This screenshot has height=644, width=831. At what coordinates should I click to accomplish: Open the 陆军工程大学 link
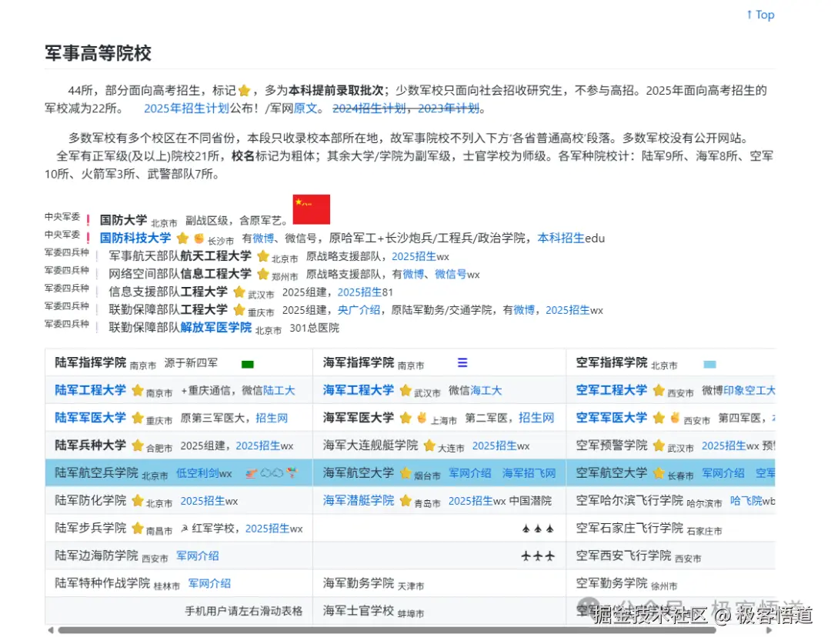click(91, 390)
